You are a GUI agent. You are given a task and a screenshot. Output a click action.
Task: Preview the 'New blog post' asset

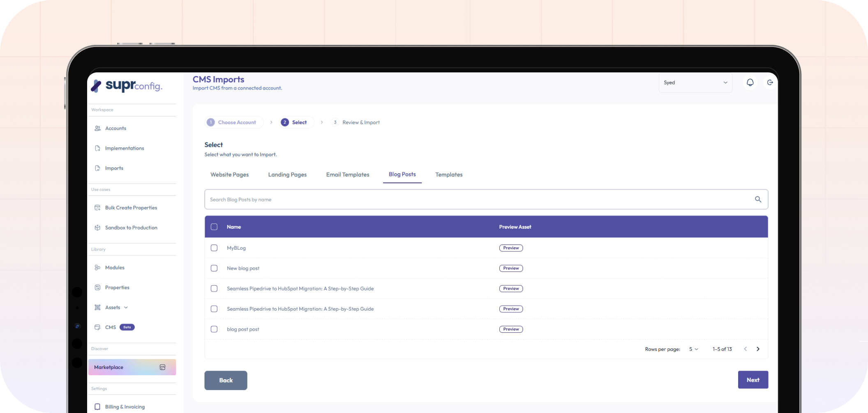511,268
